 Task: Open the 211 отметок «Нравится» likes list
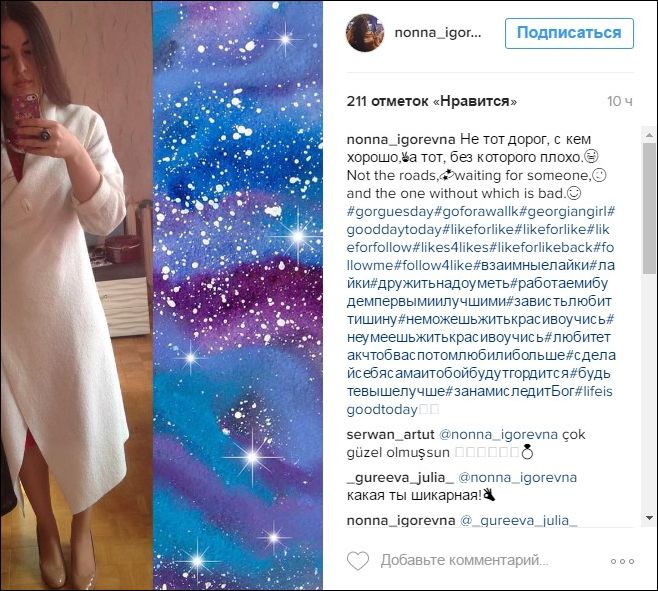432,101
